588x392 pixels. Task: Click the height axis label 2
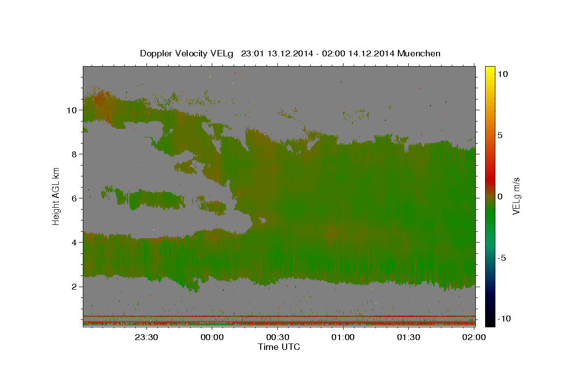(74, 287)
